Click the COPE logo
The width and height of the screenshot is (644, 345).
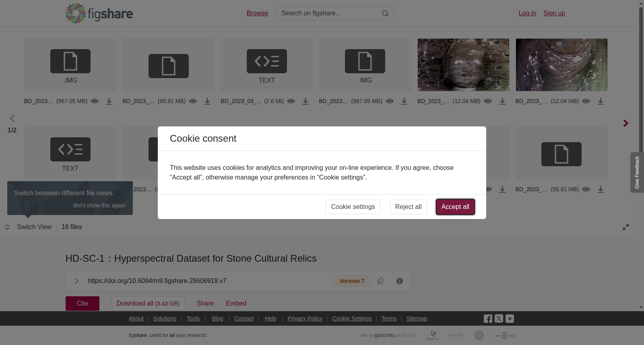pyautogui.click(x=456, y=335)
